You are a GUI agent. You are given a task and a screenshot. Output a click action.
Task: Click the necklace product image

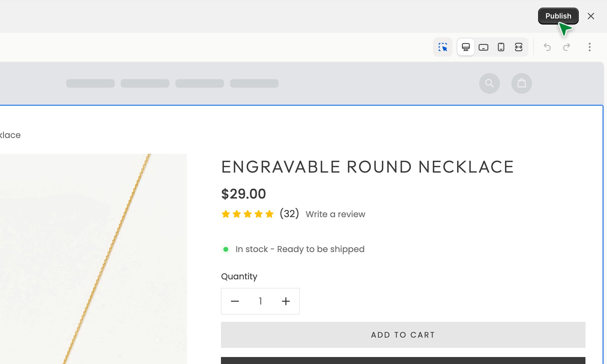93,258
